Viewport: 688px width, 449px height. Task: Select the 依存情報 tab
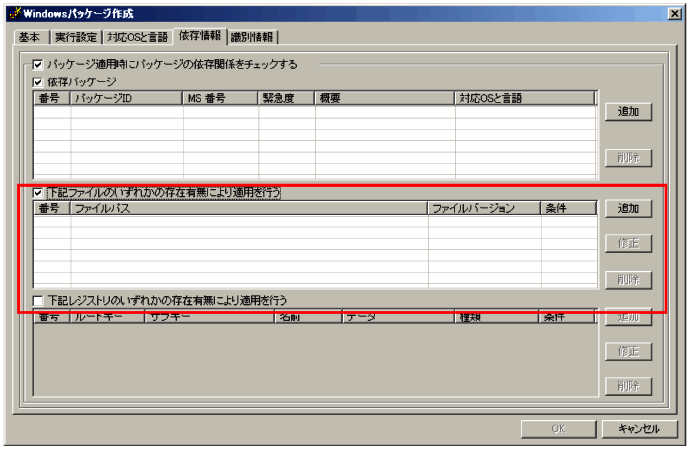point(200,36)
